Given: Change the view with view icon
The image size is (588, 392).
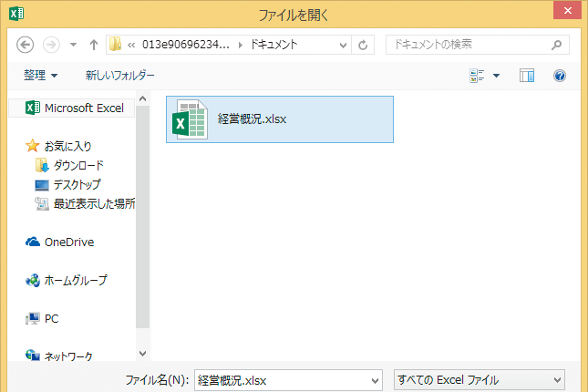Looking at the screenshot, I should click(x=477, y=76).
